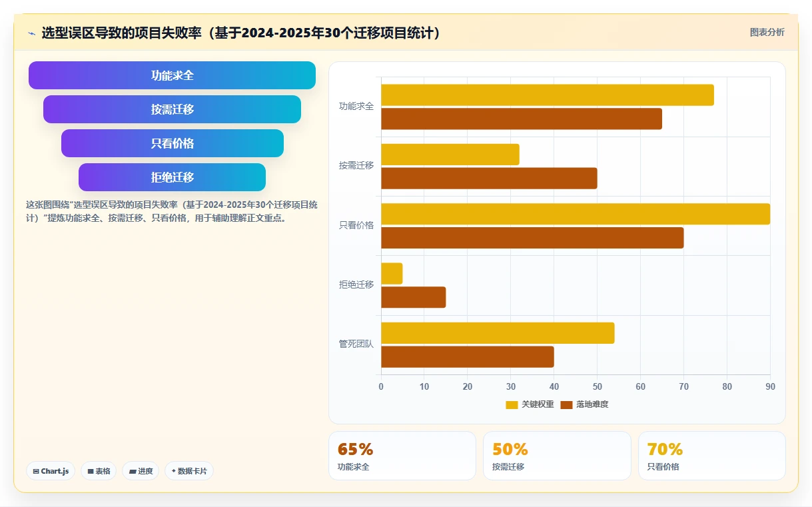Click the x-axis tick value 50
This screenshot has width=812, height=507.
pos(597,386)
